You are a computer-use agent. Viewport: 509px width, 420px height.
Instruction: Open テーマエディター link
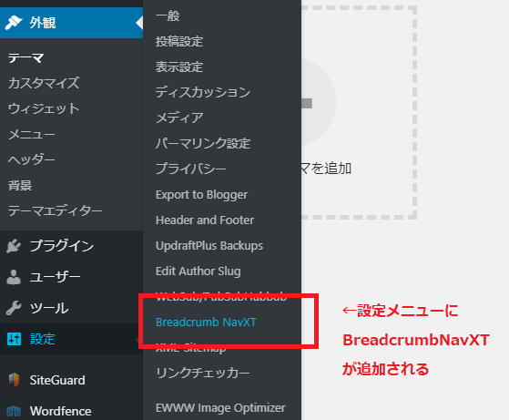point(56,210)
